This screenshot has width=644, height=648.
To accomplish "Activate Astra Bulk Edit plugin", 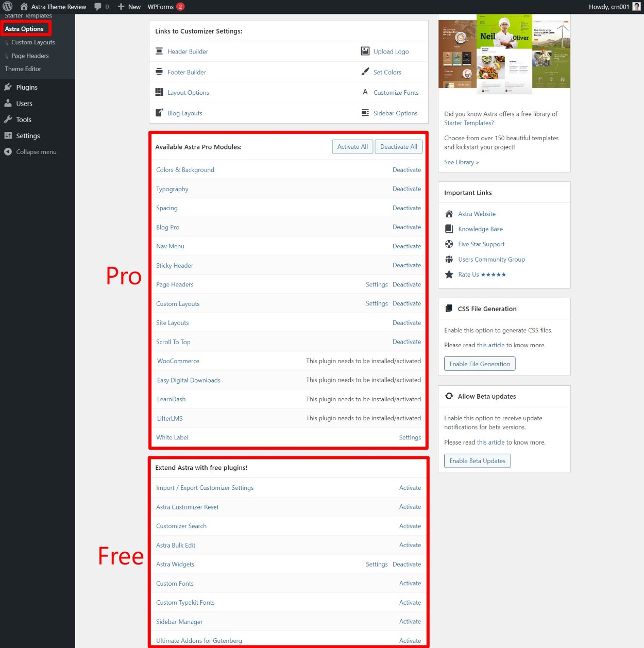I will pyautogui.click(x=410, y=545).
